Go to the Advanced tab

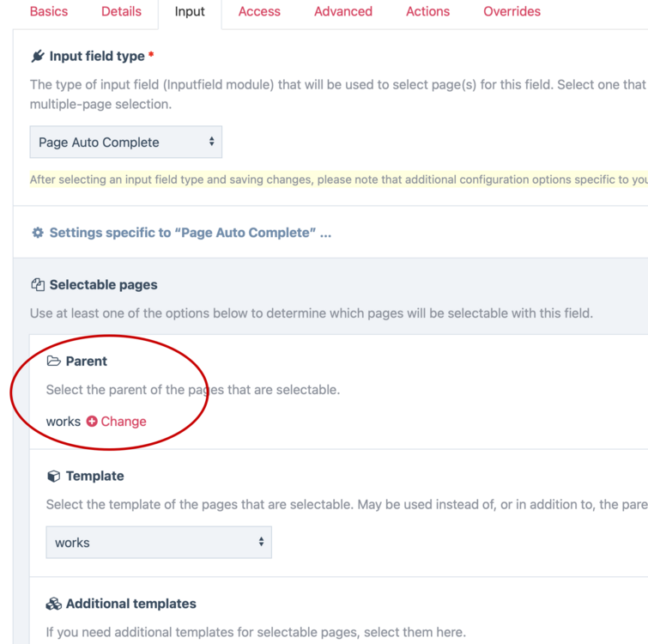[x=343, y=12]
